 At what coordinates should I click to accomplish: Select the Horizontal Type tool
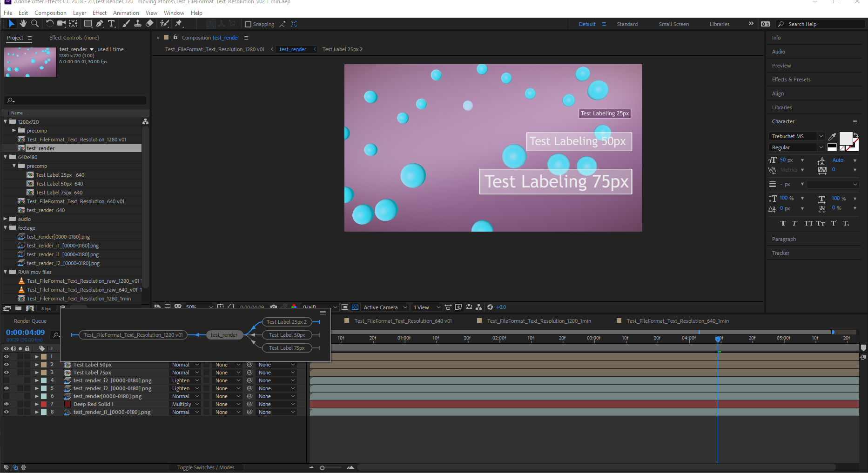[112, 24]
